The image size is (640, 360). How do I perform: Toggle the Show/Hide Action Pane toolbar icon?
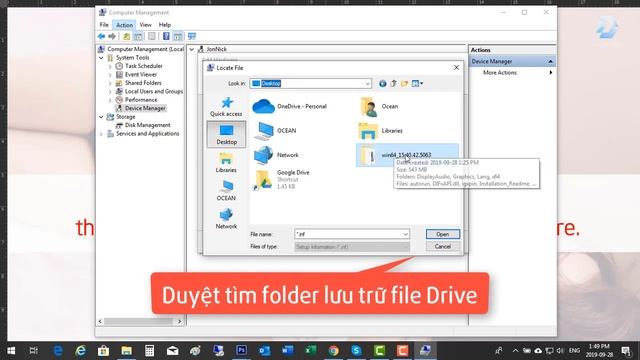coord(178,36)
